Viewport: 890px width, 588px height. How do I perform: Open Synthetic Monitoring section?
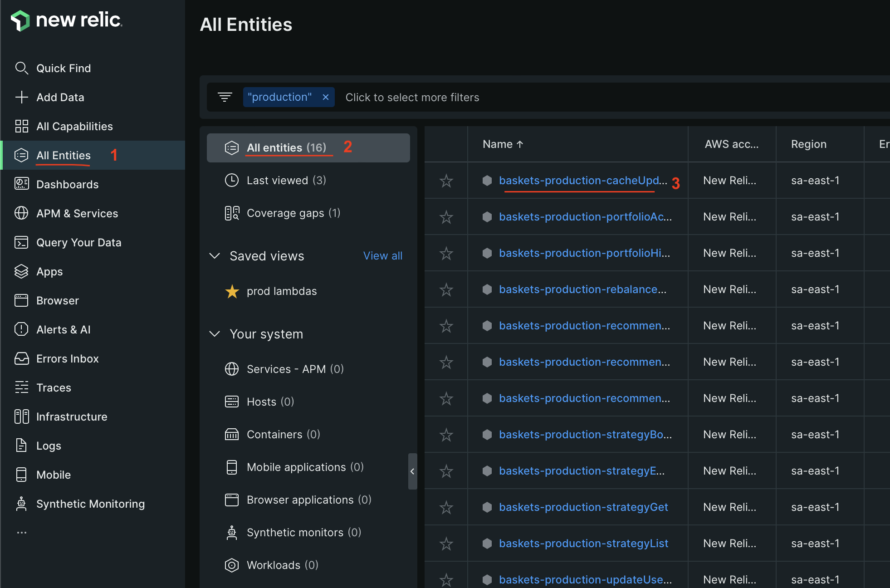tap(90, 504)
